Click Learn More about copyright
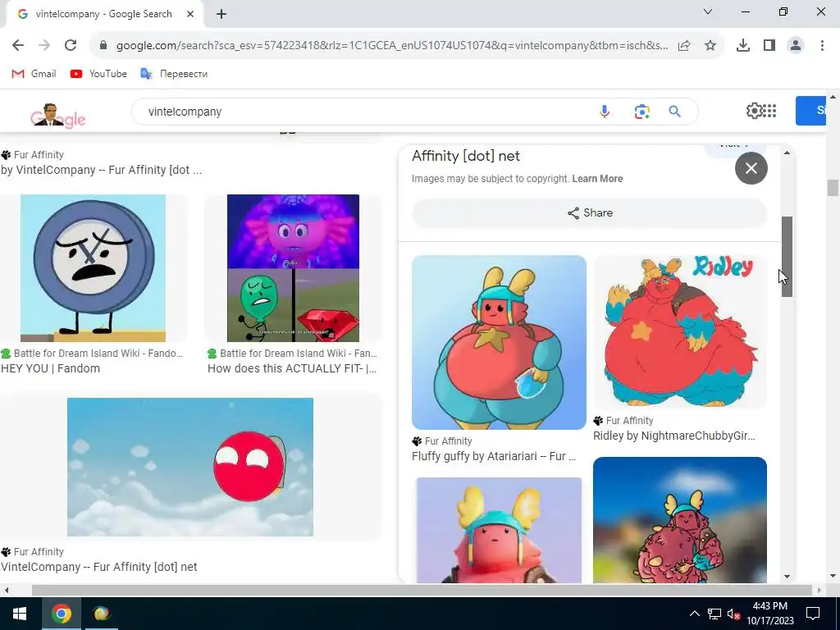The height and width of the screenshot is (630, 840). [597, 178]
